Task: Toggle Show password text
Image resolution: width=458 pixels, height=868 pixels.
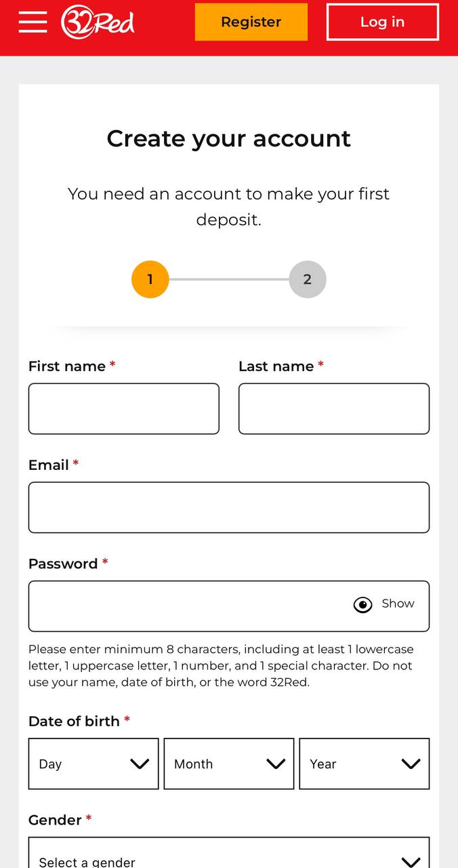Action: (x=398, y=604)
